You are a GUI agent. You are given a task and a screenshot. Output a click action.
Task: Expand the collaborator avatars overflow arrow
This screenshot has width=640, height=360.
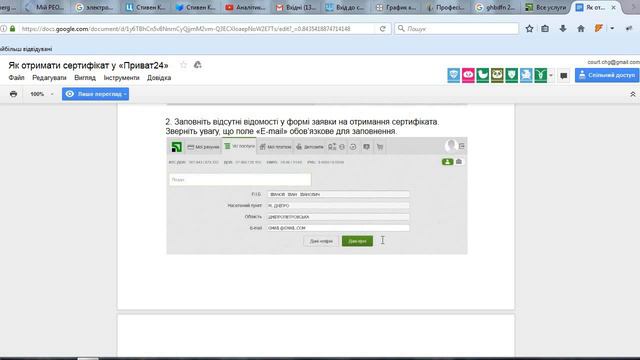551,76
